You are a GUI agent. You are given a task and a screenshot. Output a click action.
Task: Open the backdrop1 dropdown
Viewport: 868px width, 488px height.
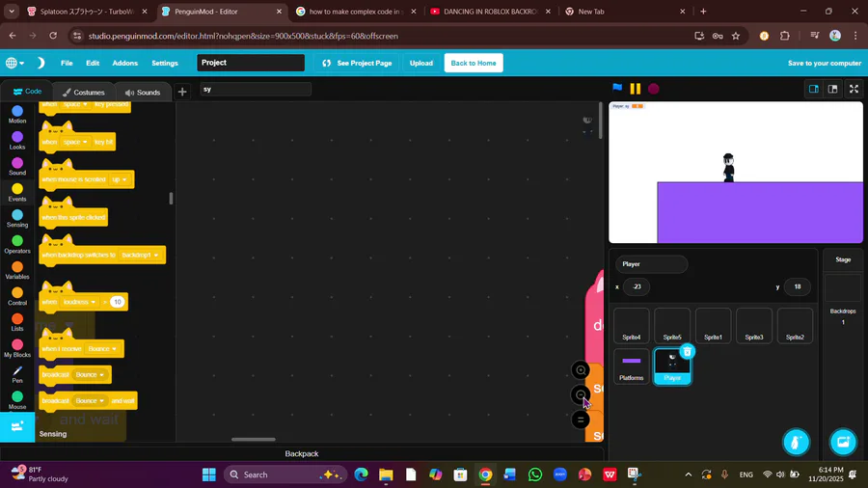pyautogui.click(x=140, y=255)
